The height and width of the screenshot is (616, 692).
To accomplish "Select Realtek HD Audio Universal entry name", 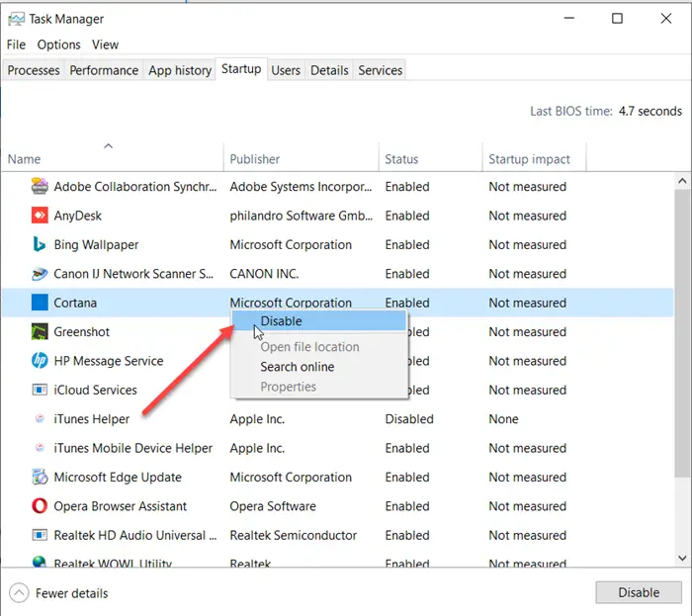I will (135, 535).
